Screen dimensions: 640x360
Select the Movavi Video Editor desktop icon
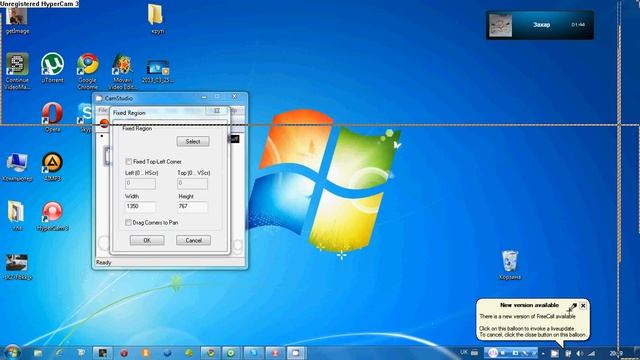pos(122,71)
